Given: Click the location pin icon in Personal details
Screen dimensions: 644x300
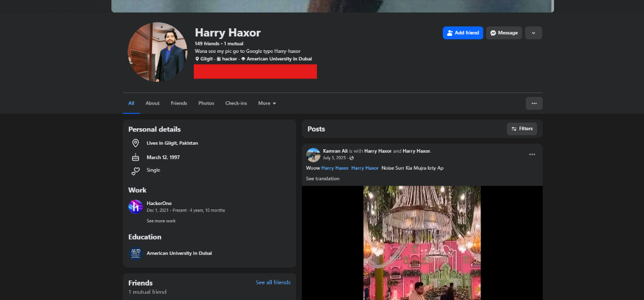Looking at the screenshot, I should [x=136, y=143].
